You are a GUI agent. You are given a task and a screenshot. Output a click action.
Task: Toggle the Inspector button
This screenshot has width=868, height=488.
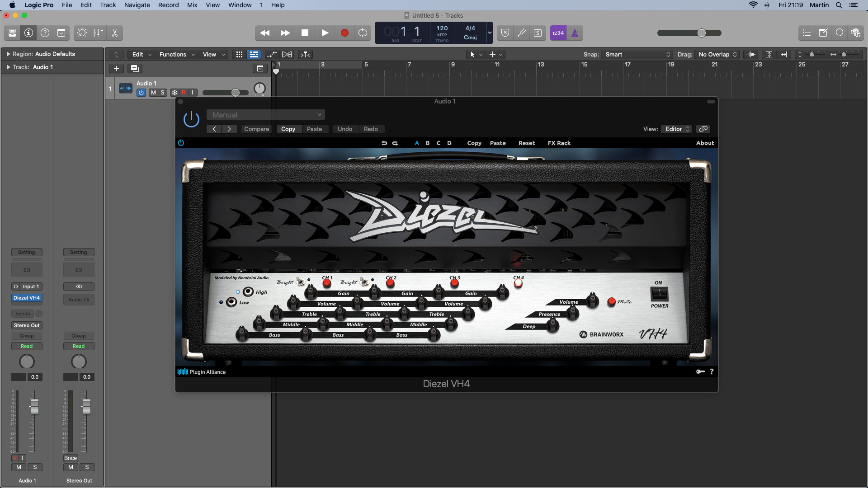[28, 33]
